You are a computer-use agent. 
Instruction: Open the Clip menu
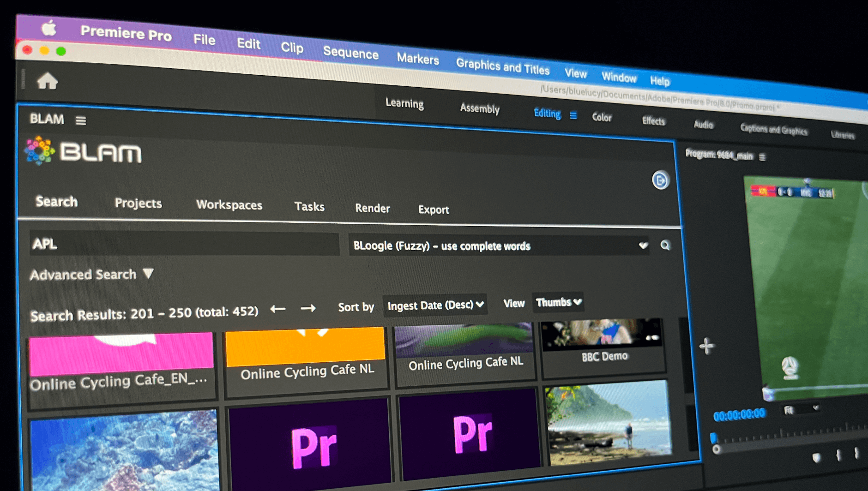pyautogui.click(x=292, y=48)
